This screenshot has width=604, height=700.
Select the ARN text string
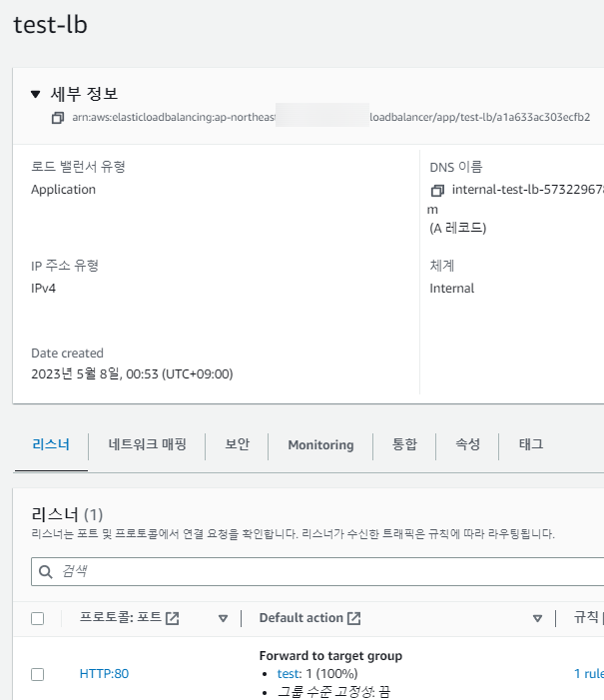331,118
